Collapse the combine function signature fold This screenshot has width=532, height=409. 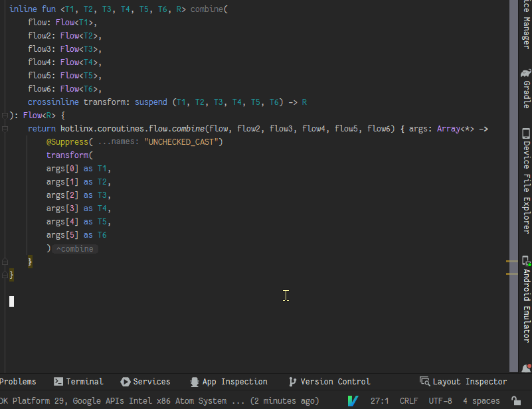click(5, 116)
